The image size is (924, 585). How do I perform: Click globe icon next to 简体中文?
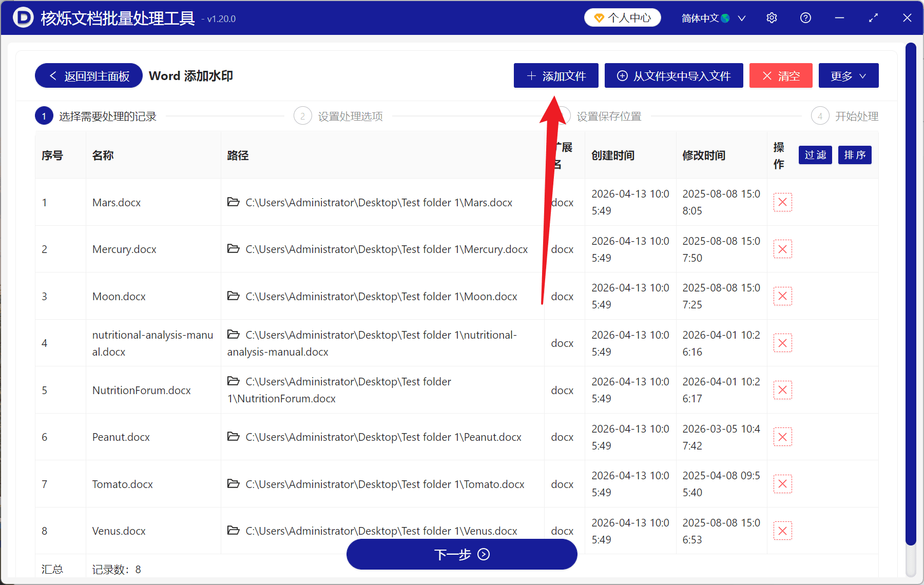click(726, 17)
